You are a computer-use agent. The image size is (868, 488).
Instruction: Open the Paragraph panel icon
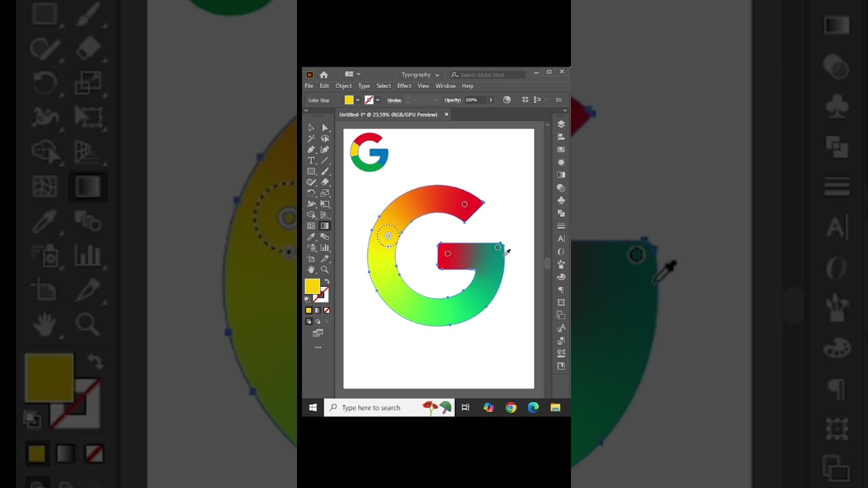561,290
